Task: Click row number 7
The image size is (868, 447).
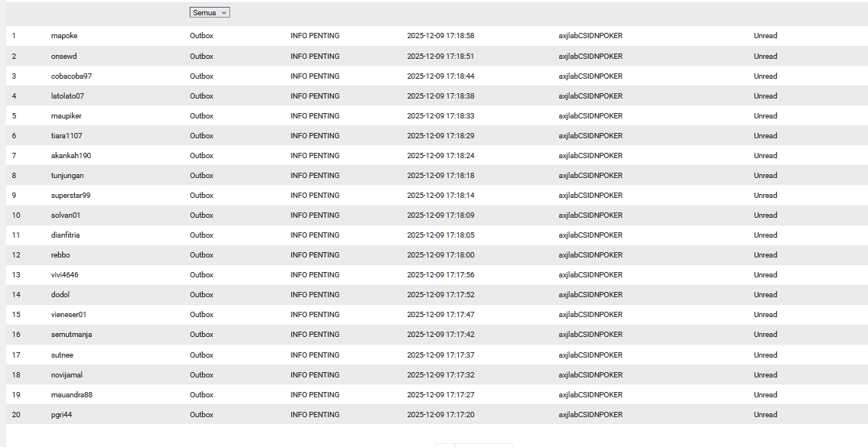Action: pyautogui.click(x=14, y=156)
